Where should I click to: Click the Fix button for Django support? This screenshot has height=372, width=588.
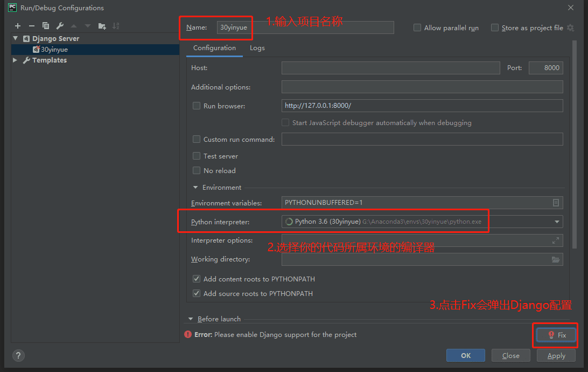556,335
